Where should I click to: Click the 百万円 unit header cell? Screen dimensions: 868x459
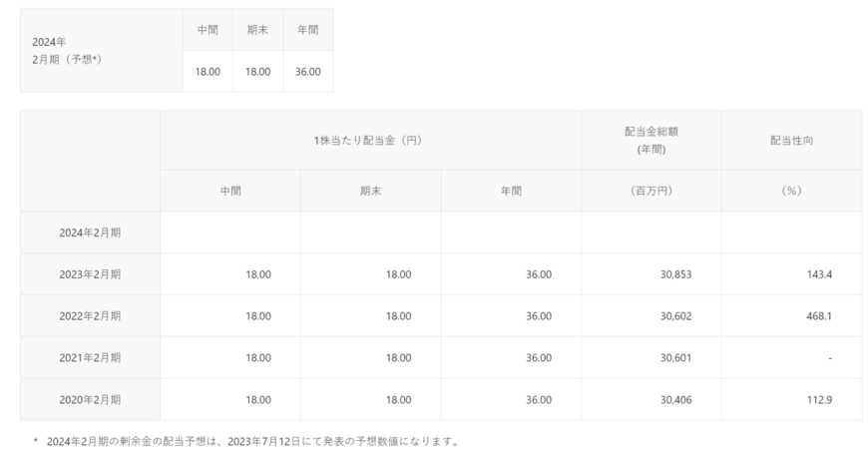(x=651, y=190)
